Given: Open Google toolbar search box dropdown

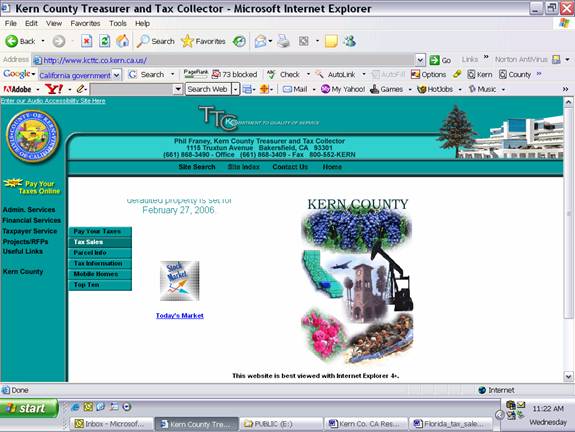Looking at the screenshot, I should pos(117,75).
